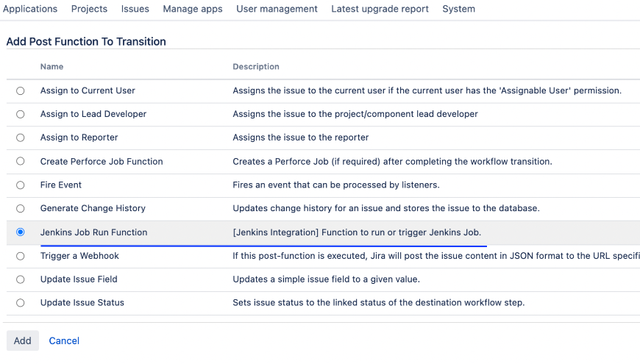Screen dimensions: 640x364
Task: Switch to the Issues tab
Action: point(135,9)
